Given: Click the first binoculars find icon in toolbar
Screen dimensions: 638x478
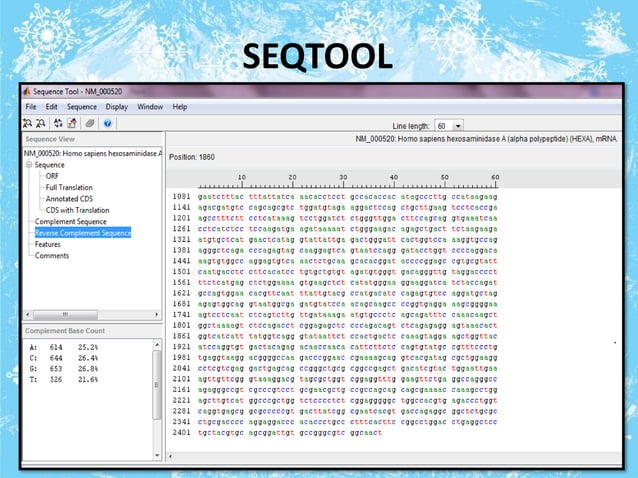Looking at the screenshot, I should (27, 123).
